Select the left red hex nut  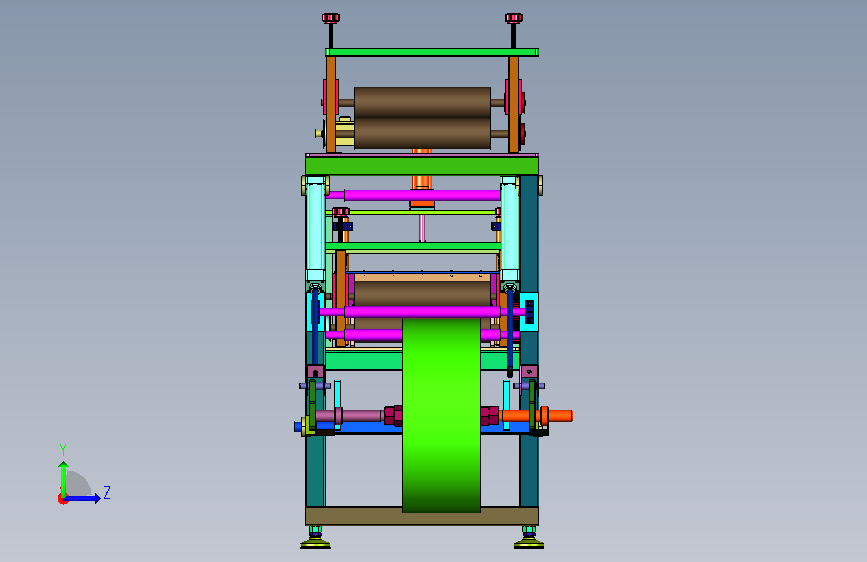point(393,416)
